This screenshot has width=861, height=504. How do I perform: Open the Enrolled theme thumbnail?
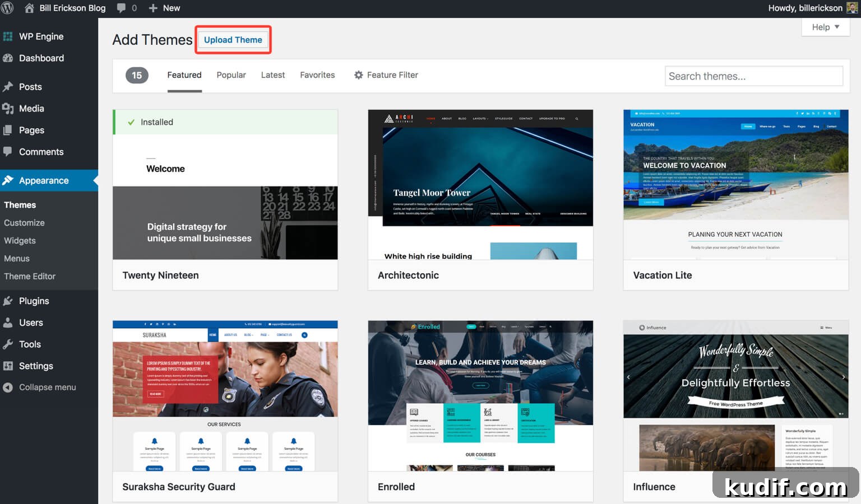(480, 396)
